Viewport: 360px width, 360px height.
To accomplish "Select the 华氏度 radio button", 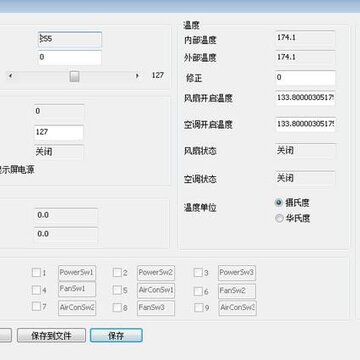I will point(279,219).
